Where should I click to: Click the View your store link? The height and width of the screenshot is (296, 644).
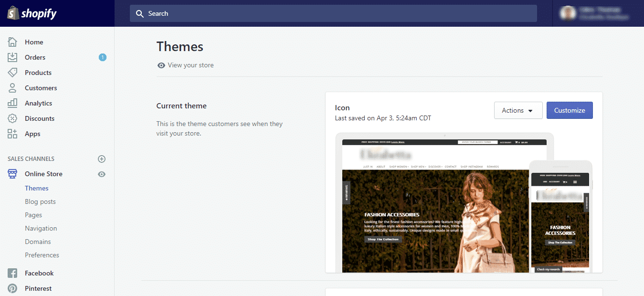coord(190,65)
